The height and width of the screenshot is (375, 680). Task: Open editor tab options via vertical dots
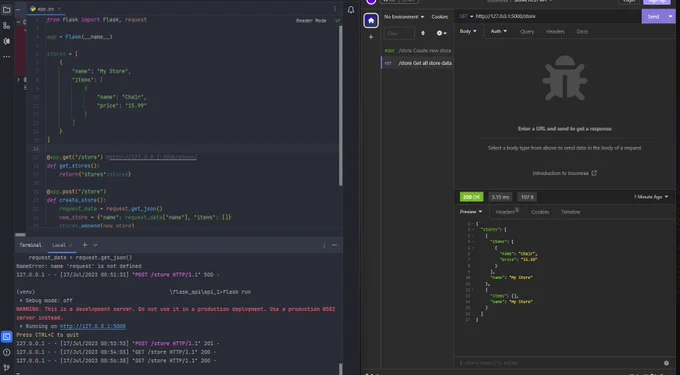click(335, 9)
